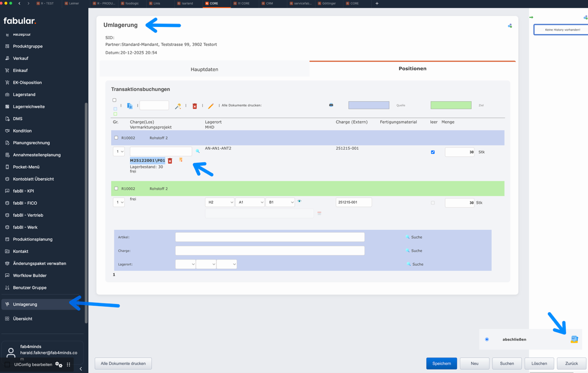Viewport: 588px width, 373px height.
Task: Remove batch M25122001\P01 with red delete icon
Action: (170, 161)
